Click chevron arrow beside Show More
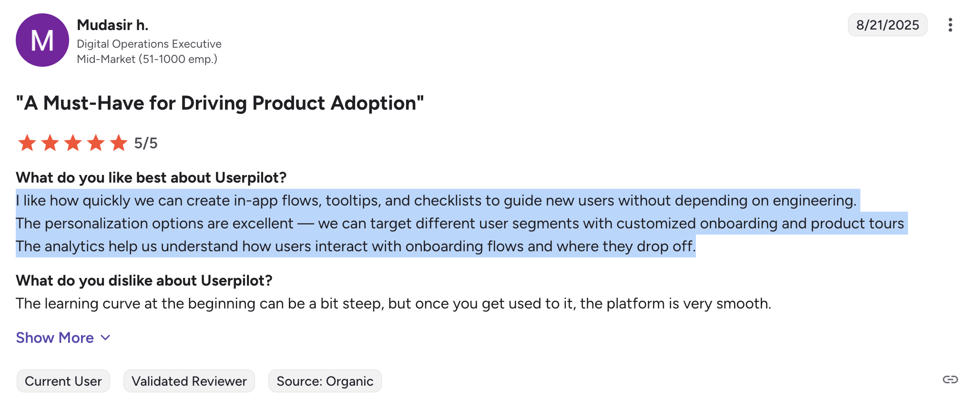This screenshot has width=980, height=410. [x=105, y=338]
